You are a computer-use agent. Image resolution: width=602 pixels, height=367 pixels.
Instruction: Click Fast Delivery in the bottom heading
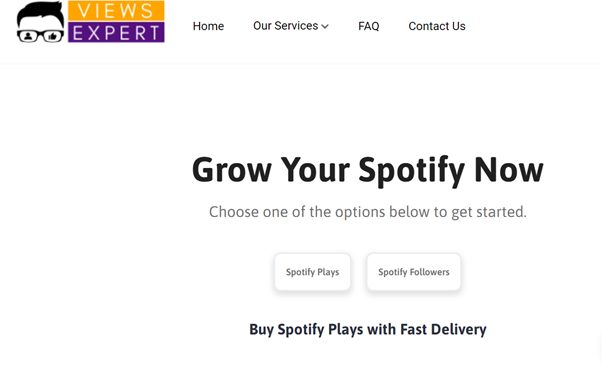(x=443, y=329)
